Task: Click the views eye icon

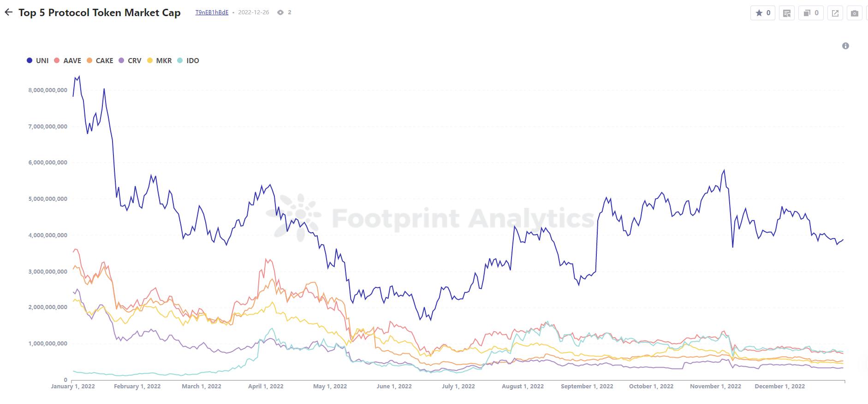Action: [x=280, y=12]
